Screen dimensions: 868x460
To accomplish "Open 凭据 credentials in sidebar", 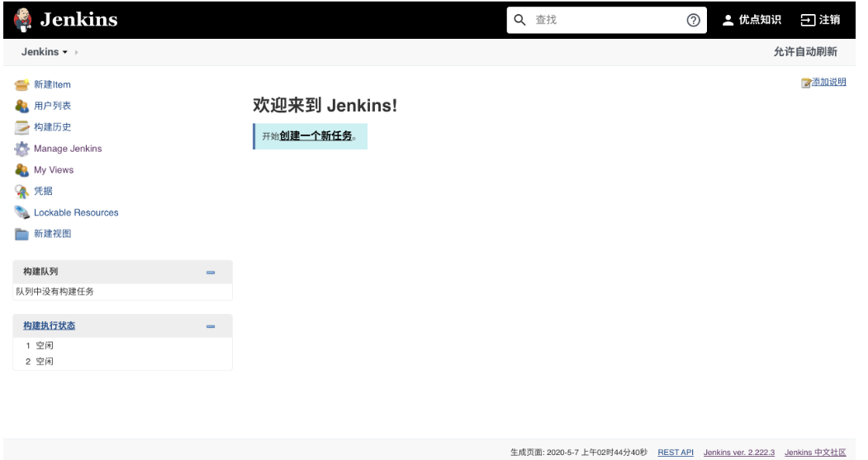I will (43, 191).
